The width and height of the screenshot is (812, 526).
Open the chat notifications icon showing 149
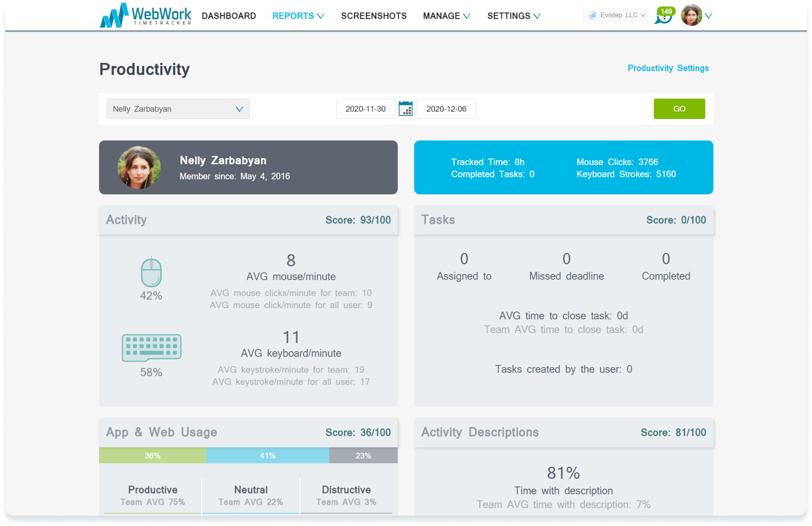click(x=665, y=16)
